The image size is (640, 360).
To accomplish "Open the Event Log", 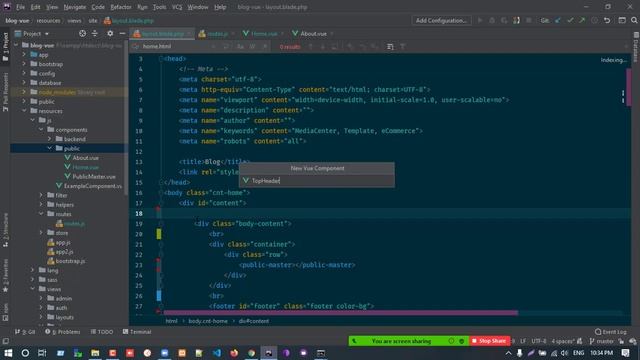I will 611,332.
